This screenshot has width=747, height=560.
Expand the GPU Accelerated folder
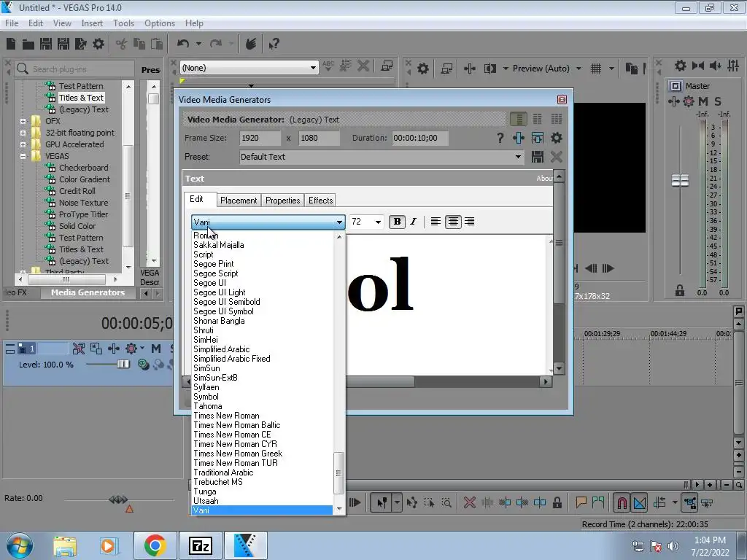(x=23, y=144)
